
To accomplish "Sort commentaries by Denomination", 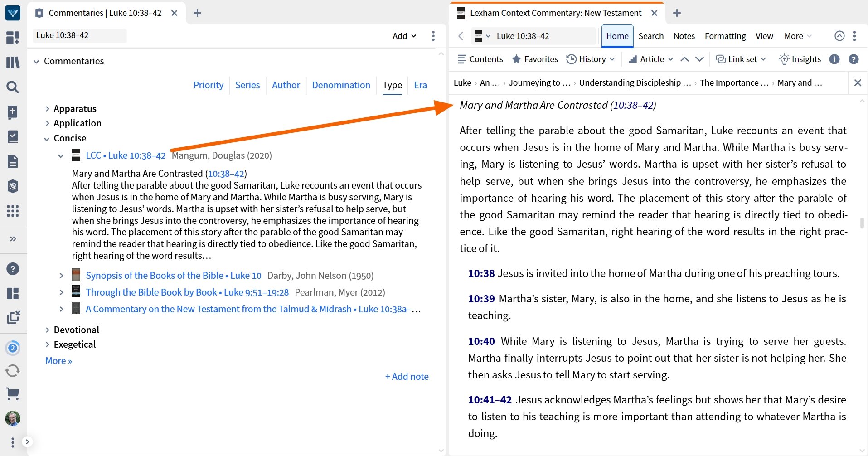I will click(341, 85).
